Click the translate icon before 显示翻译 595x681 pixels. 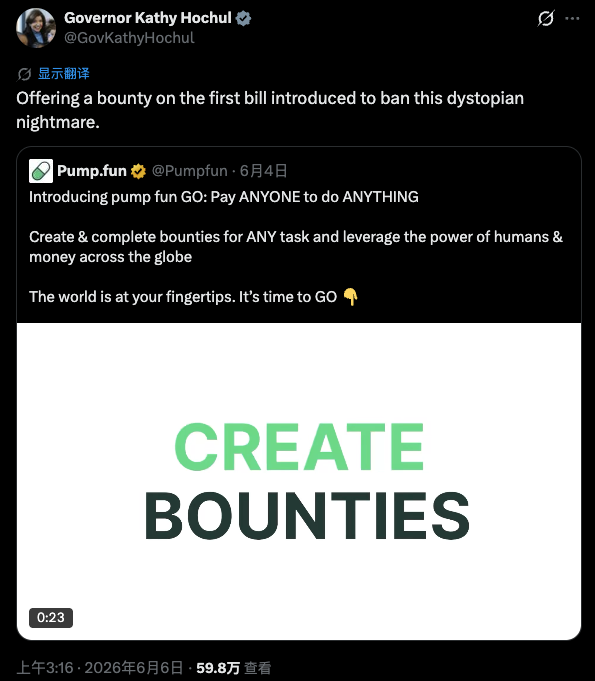[24, 74]
